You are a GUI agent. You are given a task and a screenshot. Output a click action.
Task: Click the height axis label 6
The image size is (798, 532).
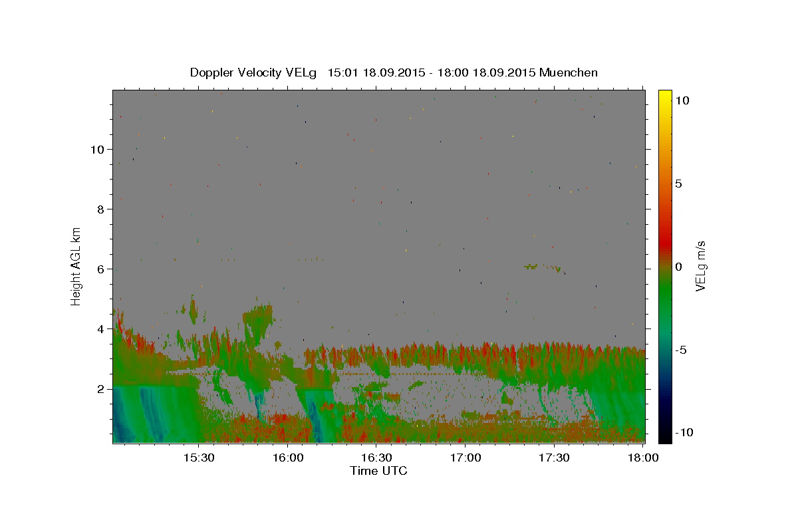(x=101, y=269)
